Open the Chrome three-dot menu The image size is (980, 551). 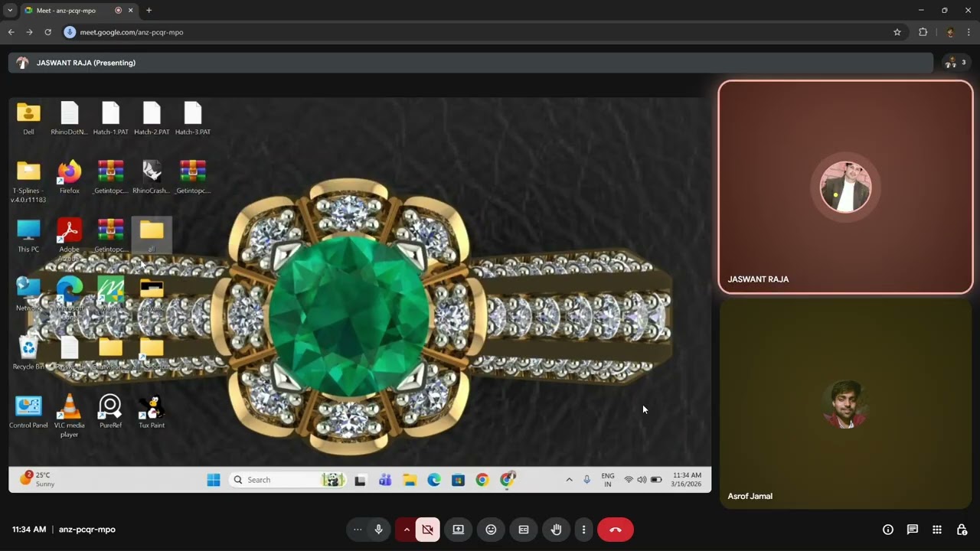[969, 32]
